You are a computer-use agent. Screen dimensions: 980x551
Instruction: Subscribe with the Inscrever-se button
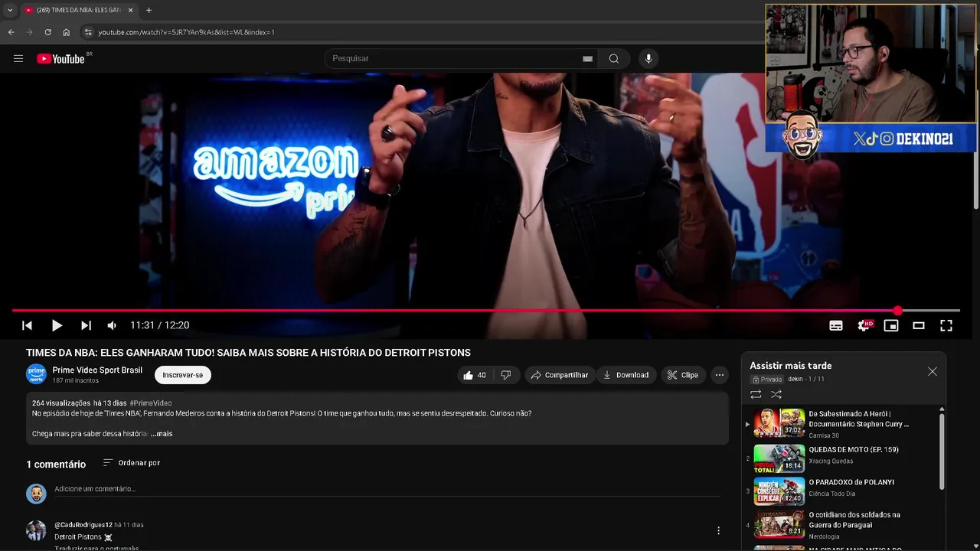[x=183, y=375]
